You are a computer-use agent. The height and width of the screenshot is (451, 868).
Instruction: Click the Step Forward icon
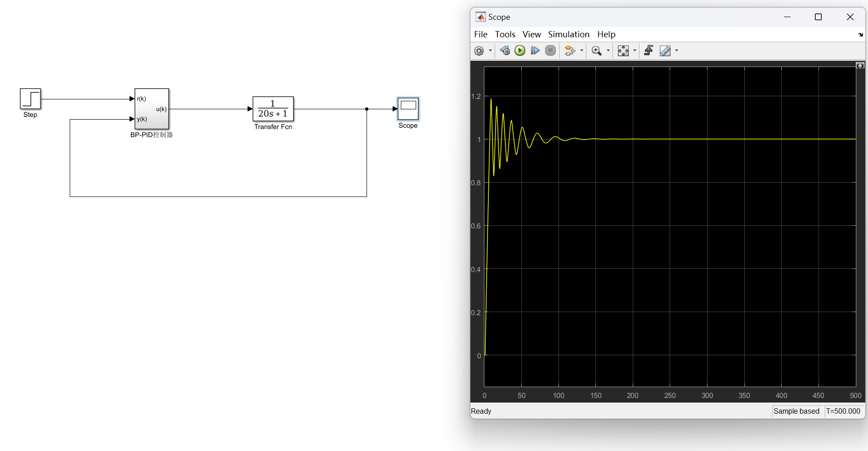535,51
